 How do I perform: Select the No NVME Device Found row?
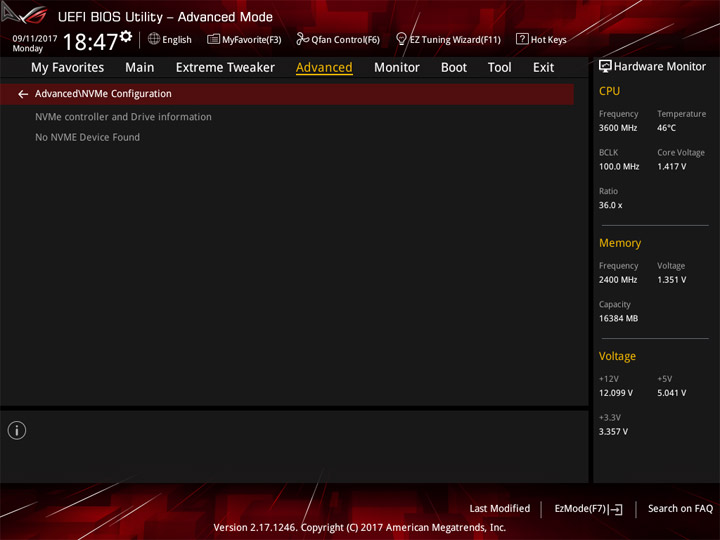point(88,137)
